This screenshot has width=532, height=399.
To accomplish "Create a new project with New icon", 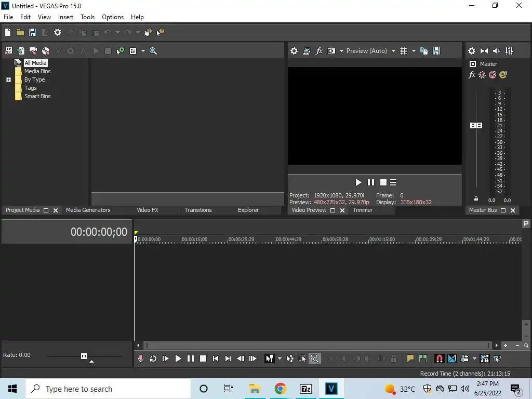I will pyautogui.click(x=8, y=32).
